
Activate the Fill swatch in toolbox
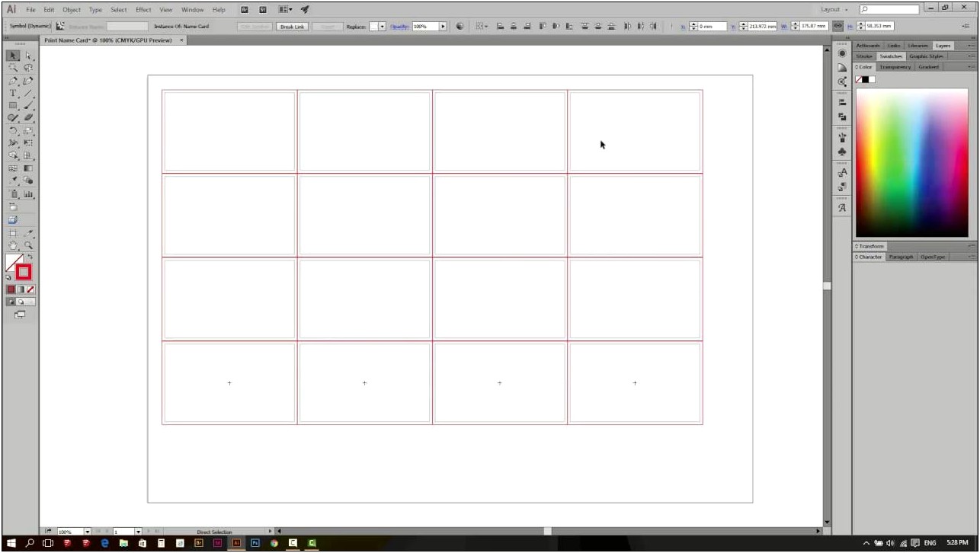(x=14, y=264)
